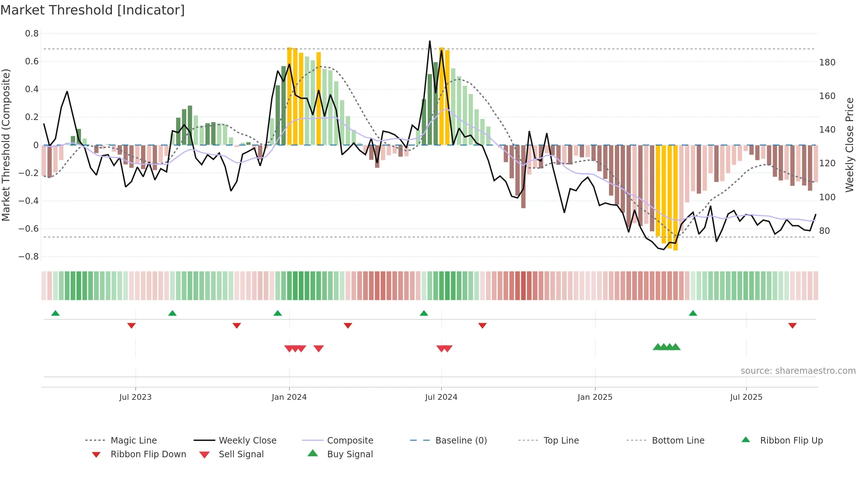Screen dimensions: 868x488
Task: Toggle the Composite legend entry
Action: tap(337, 440)
